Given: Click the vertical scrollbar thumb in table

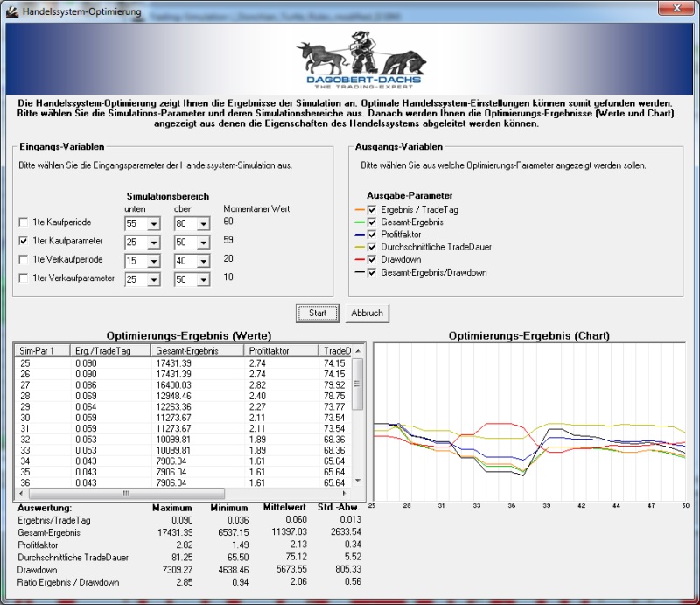Looking at the screenshot, I should [x=358, y=383].
